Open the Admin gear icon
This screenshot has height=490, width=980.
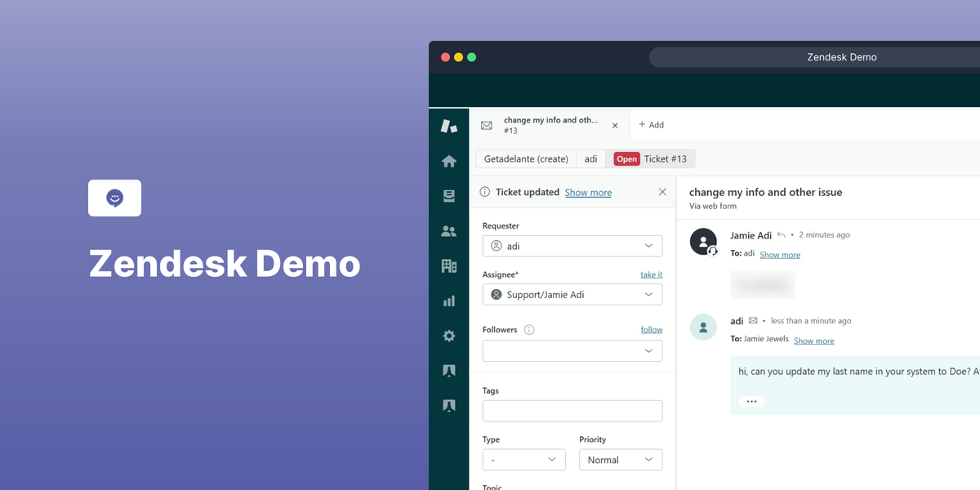448,336
